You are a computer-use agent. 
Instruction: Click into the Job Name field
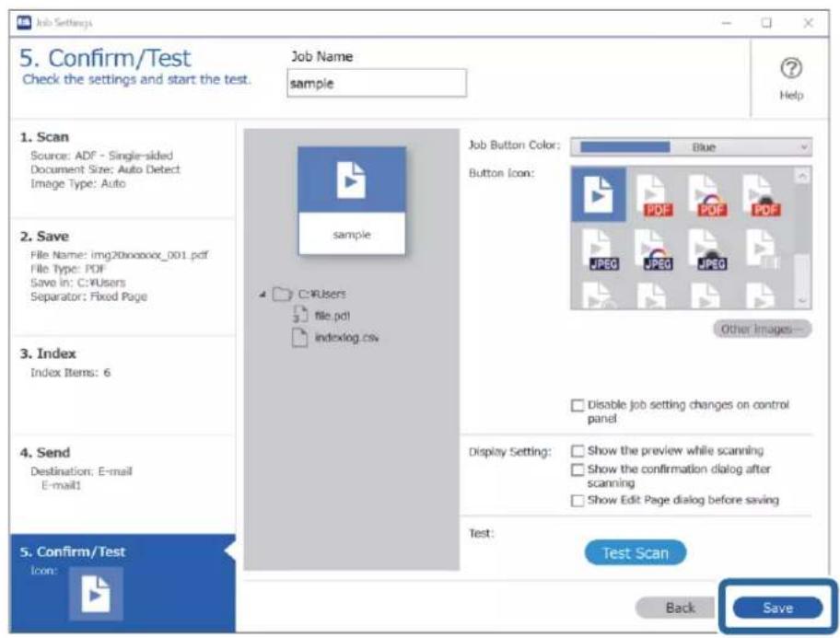pyautogui.click(x=377, y=83)
